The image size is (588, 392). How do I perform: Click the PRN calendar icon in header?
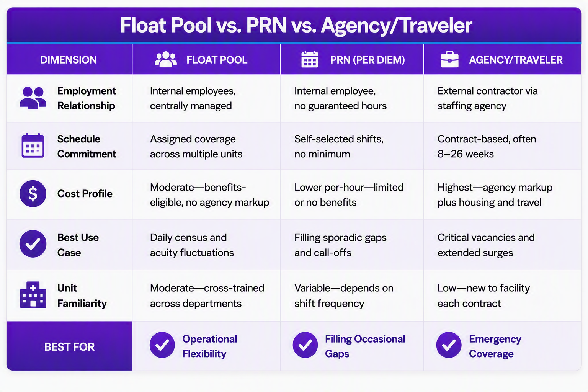[310, 59]
